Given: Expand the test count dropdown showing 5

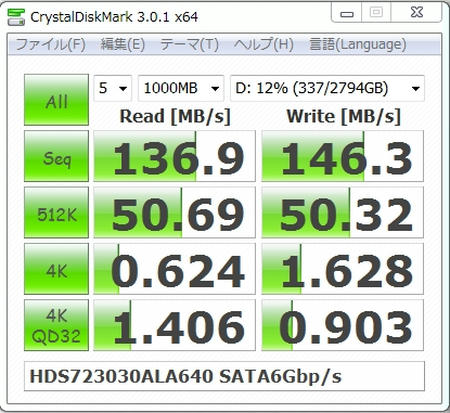Looking at the screenshot, I should tap(113, 88).
